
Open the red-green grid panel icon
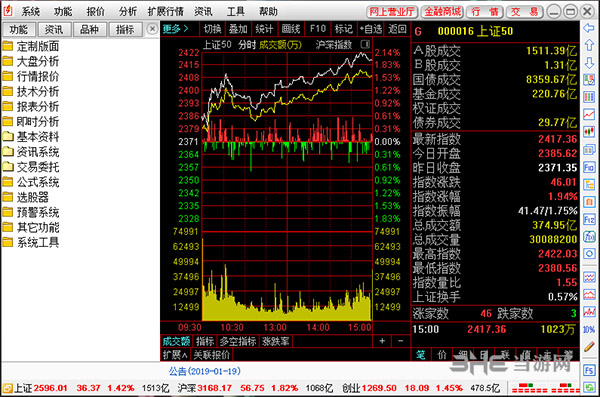589,80
